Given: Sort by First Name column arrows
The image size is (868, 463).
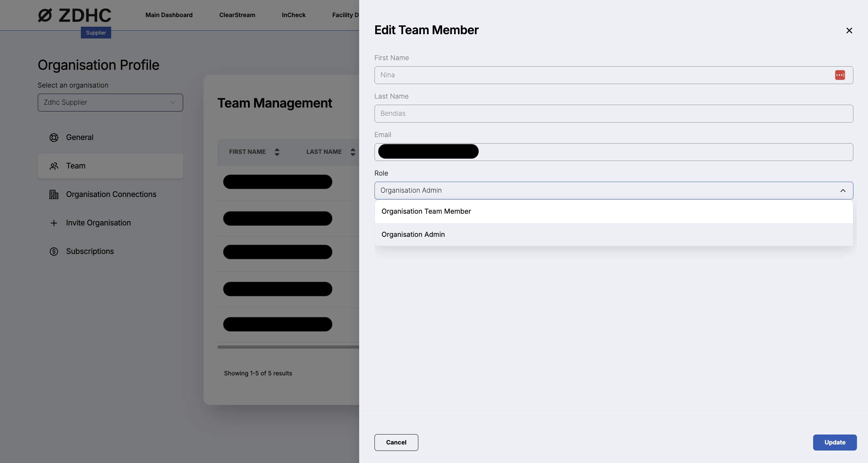Looking at the screenshot, I should coord(277,152).
